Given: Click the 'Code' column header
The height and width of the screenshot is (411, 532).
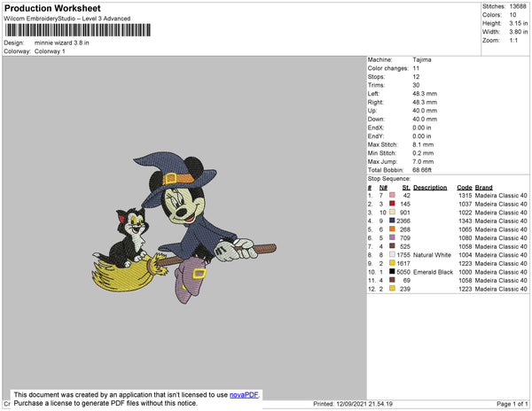Looking at the screenshot, I should (465, 188).
